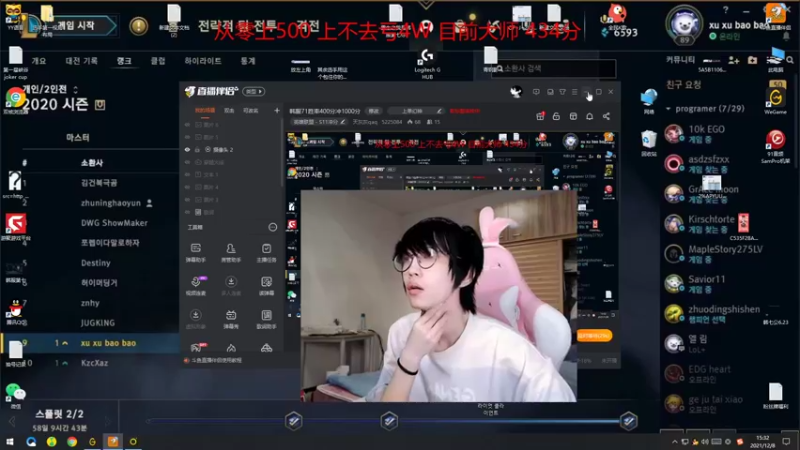
Task: Open the gift box icon with red badge
Action: [x=540, y=116]
